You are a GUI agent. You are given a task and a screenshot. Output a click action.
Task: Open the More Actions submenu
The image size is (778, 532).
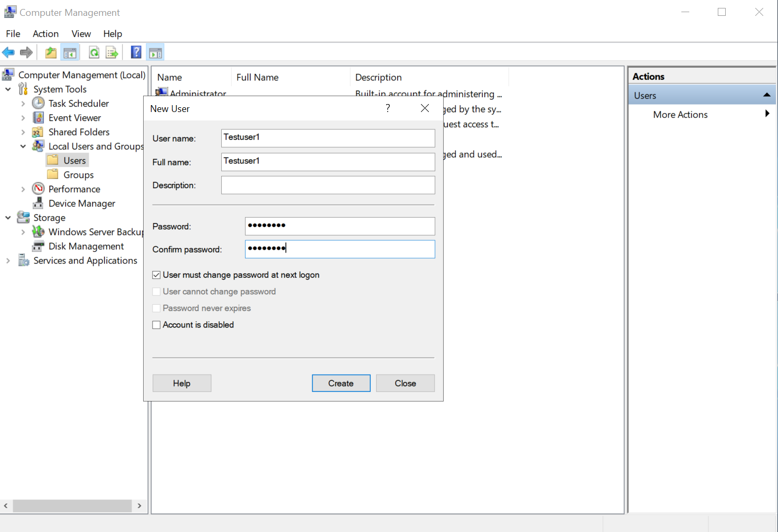tap(701, 114)
